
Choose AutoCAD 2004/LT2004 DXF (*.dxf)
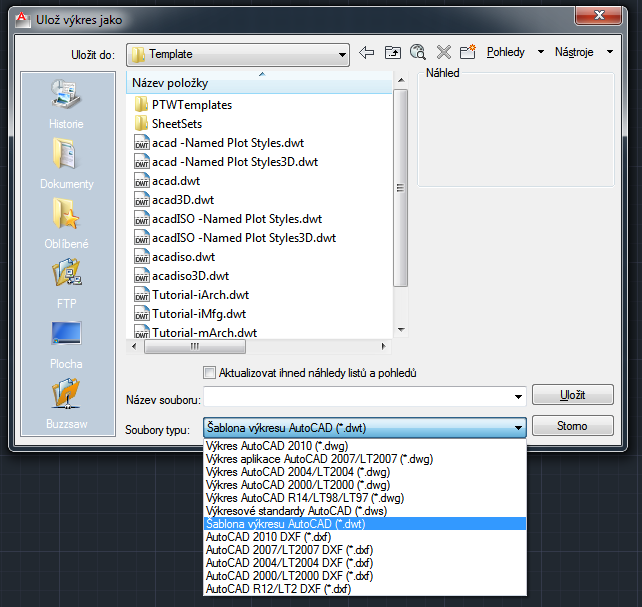364,563
